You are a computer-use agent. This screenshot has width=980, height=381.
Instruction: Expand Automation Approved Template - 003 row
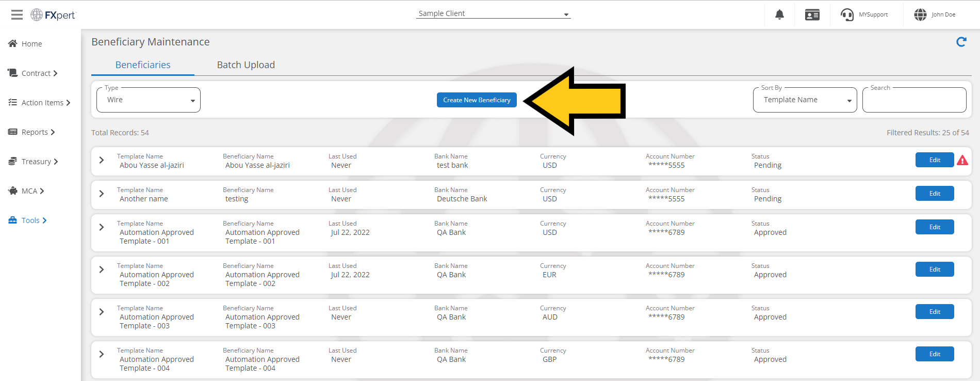[x=102, y=312]
